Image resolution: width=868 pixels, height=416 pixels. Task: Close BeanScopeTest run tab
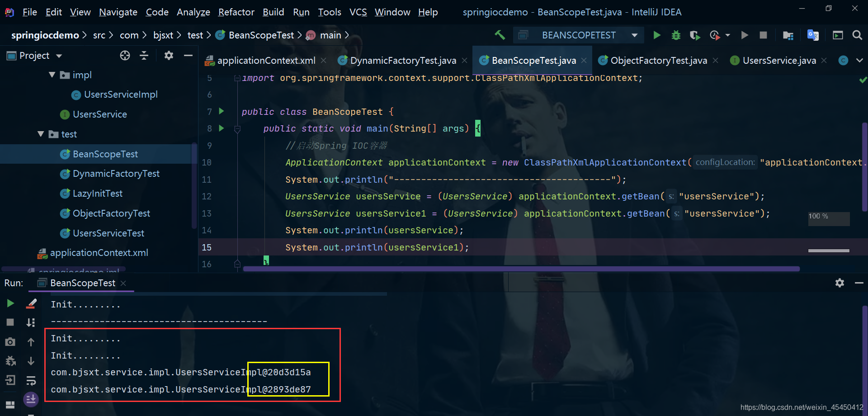tap(123, 283)
